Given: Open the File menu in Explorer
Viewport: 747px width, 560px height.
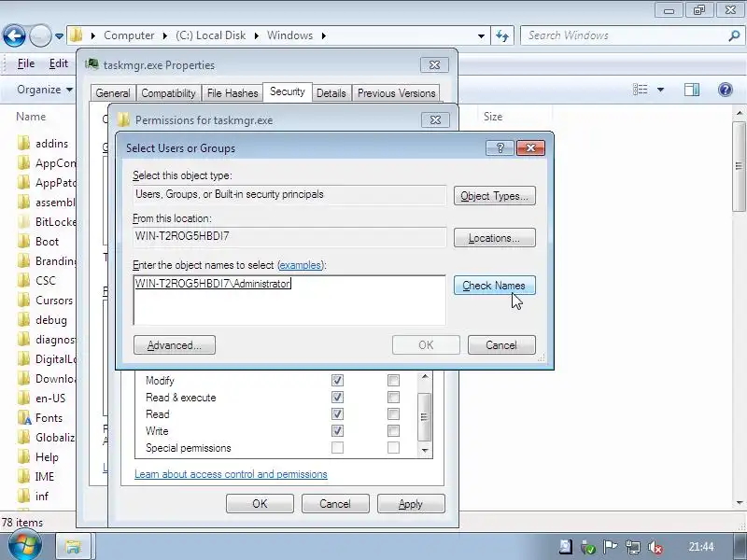Looking at the screenshot, I should tap(26, 63).
